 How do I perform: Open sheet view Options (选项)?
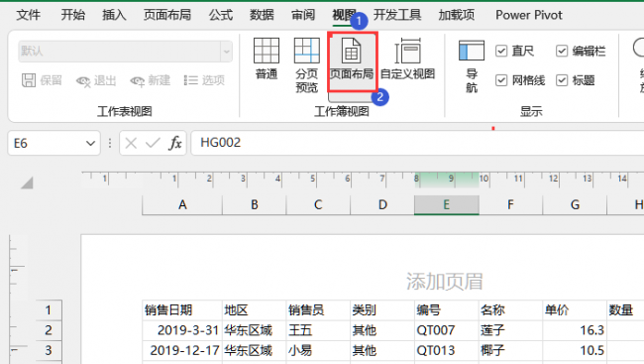(x=204, y=80)
